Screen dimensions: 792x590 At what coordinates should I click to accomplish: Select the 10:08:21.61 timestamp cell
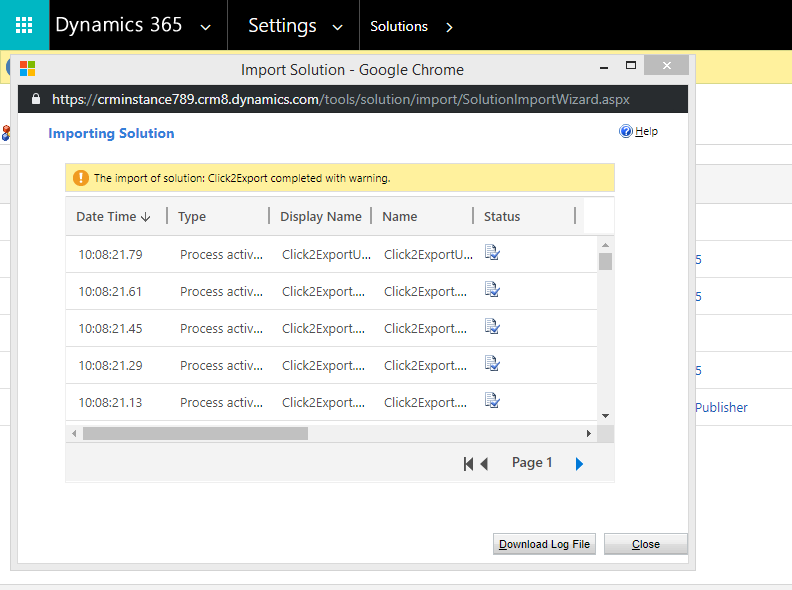(111, 291)
